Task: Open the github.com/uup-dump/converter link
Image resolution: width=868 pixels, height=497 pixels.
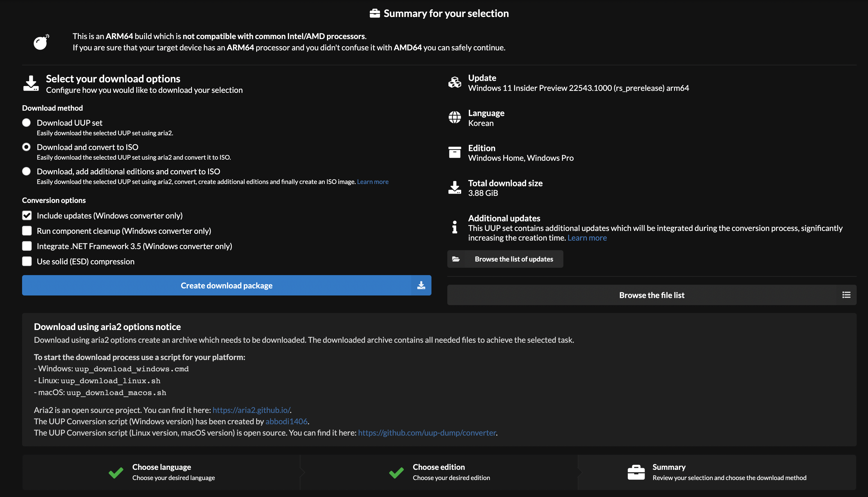Action: [427, 432]
